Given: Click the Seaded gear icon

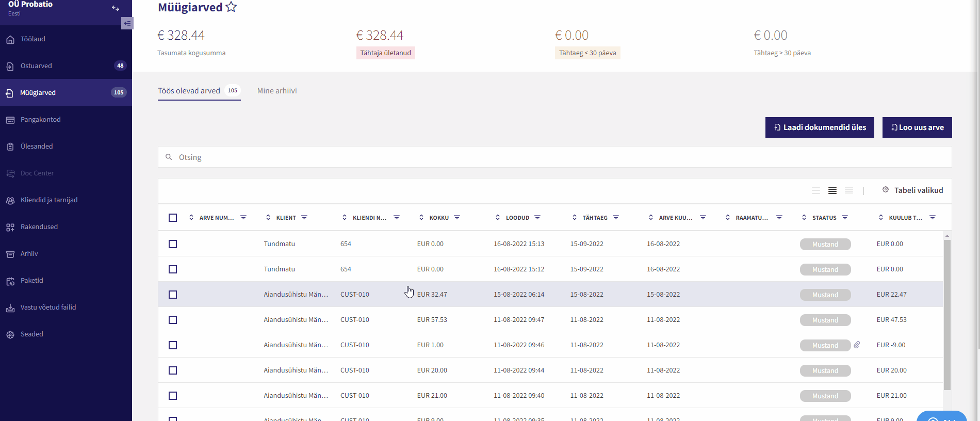Looking at the screenshot, I should [x=10, y=334].
